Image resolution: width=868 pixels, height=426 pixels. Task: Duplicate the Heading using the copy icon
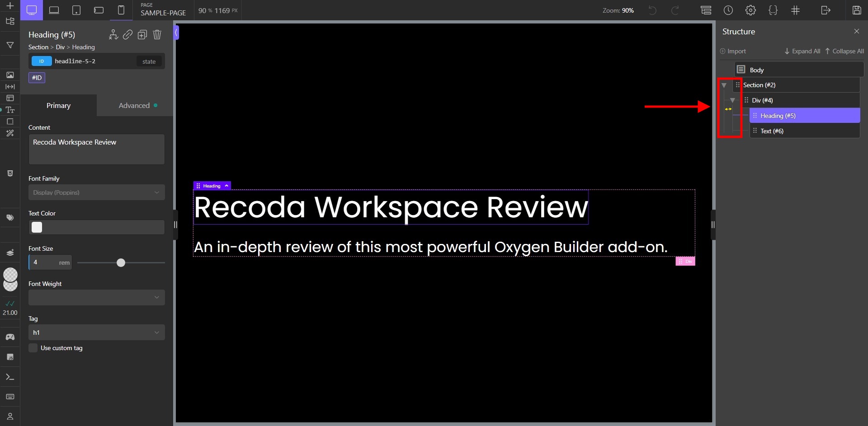[142, 34]
